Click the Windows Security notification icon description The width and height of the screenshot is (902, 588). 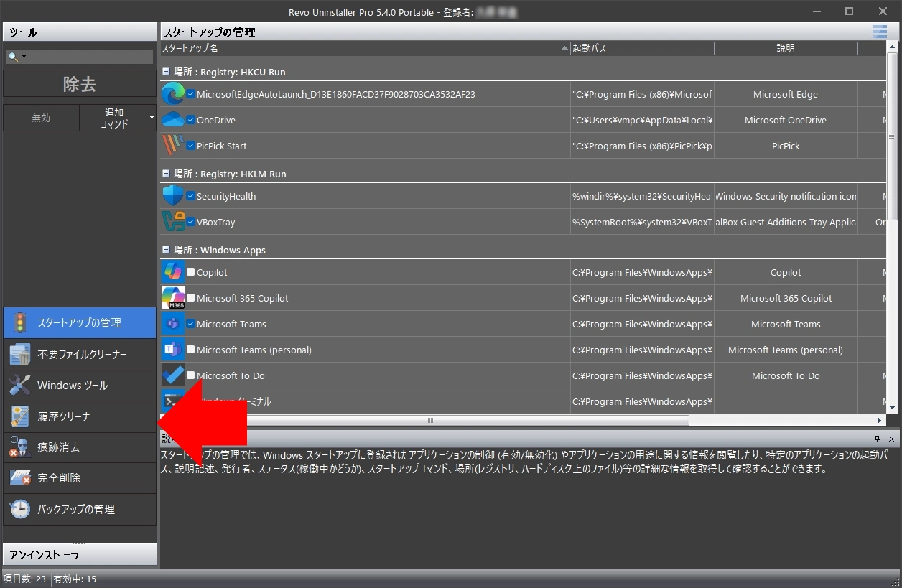coord(786,196)
